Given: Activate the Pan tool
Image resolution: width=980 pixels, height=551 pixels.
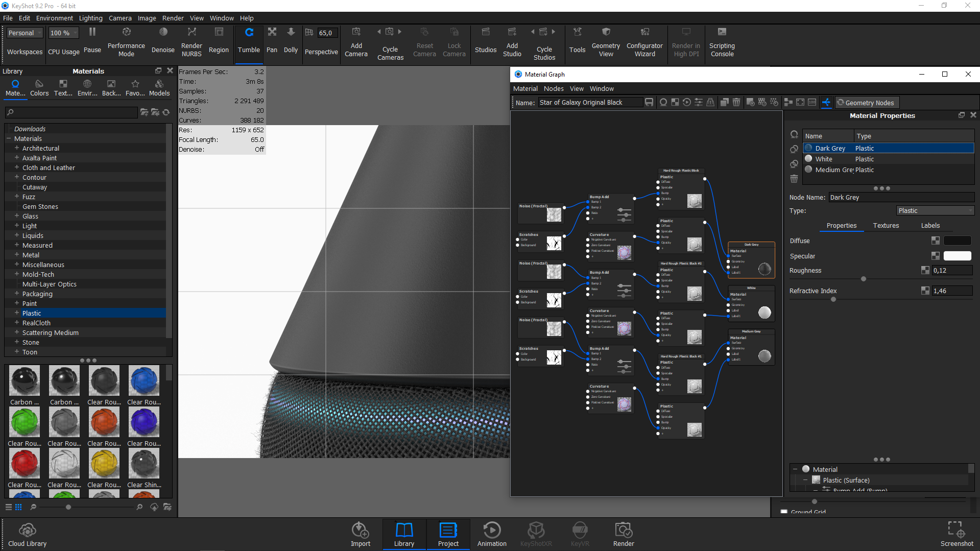Looking at the screenshot, I should coord(272,43).
